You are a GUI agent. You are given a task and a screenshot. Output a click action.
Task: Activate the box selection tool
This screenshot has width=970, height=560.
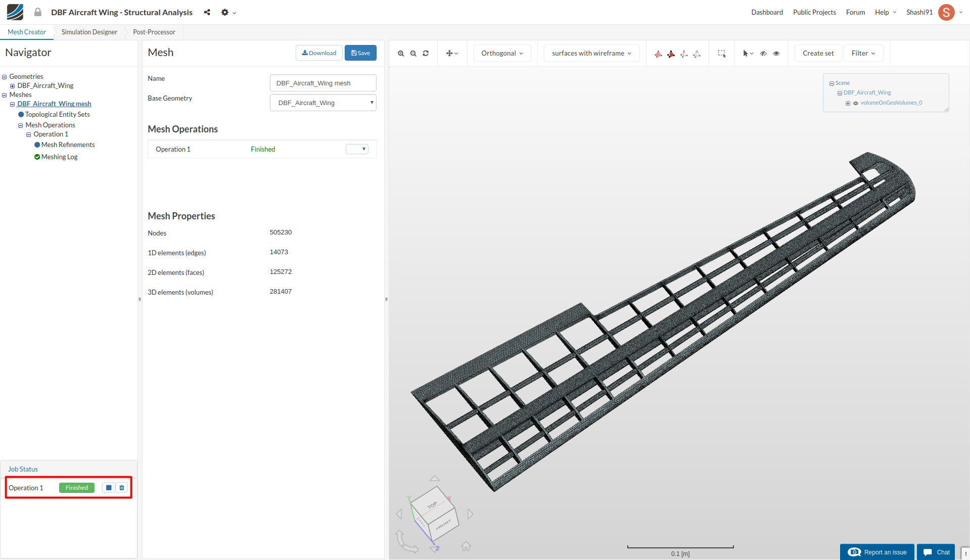[x=722, y=54]
